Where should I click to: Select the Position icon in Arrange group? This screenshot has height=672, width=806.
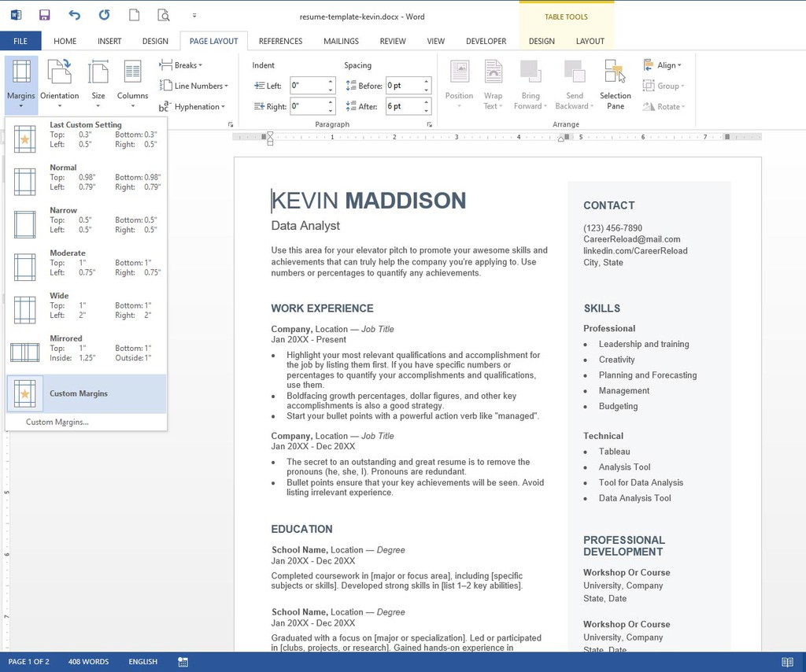(x=459, y=83)
